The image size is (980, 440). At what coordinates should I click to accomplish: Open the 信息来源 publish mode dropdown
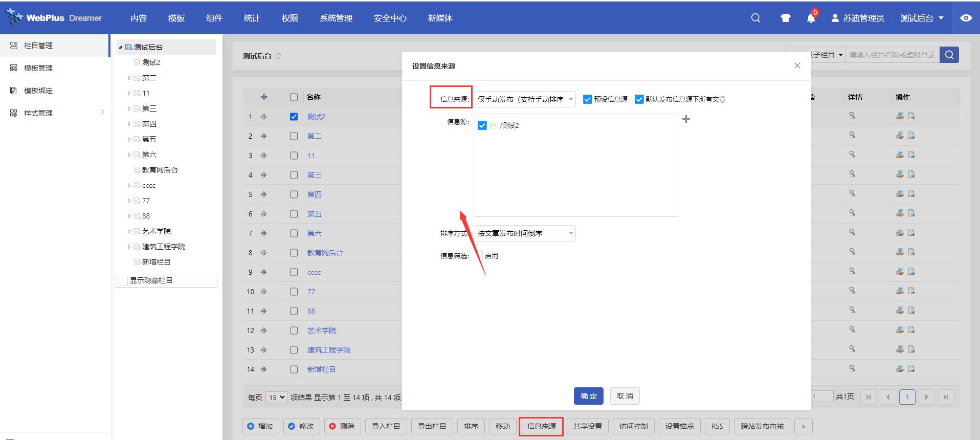[524, 99]
